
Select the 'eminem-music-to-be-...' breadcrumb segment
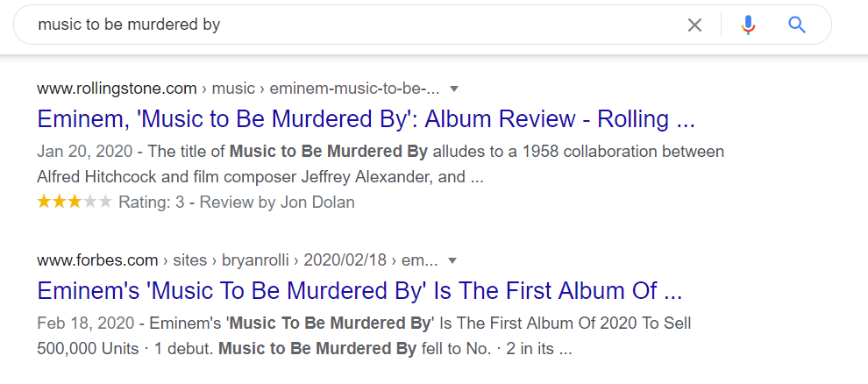(353, 89)
